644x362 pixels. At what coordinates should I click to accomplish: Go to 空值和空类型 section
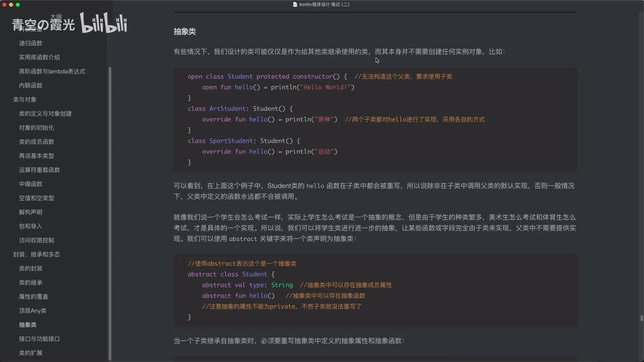36,198
